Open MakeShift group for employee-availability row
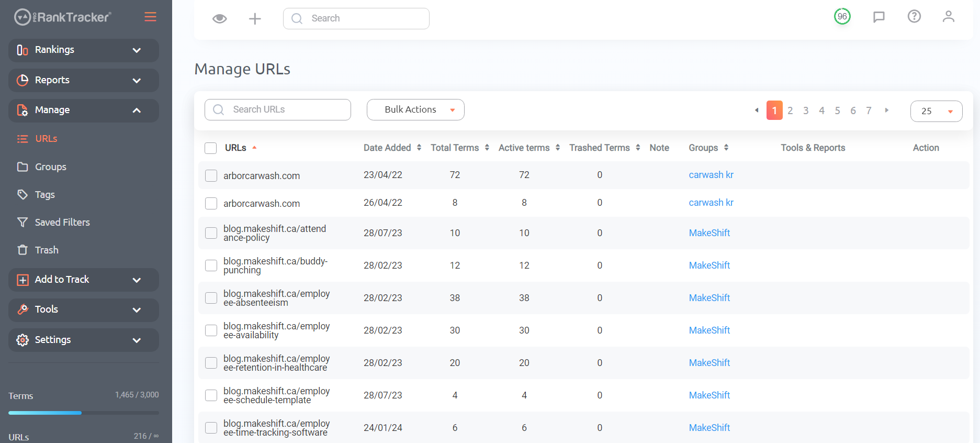This screenshot has width=980, height=443. 709,330
